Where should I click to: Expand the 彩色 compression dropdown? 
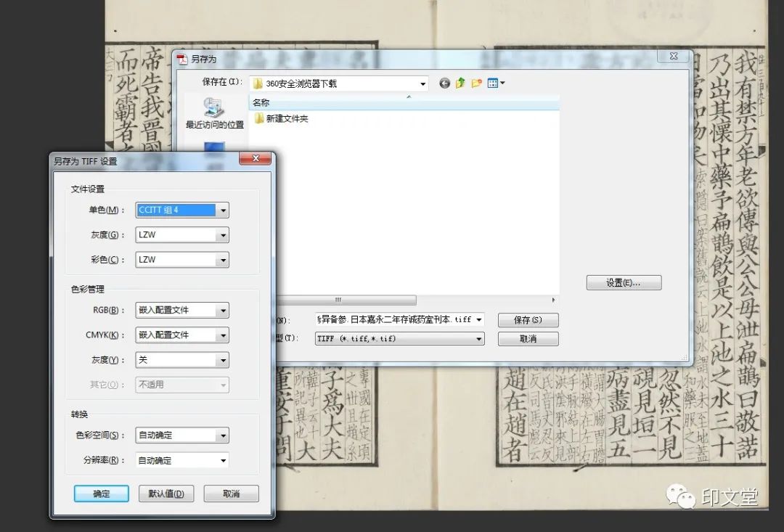[x=223, y=260]
